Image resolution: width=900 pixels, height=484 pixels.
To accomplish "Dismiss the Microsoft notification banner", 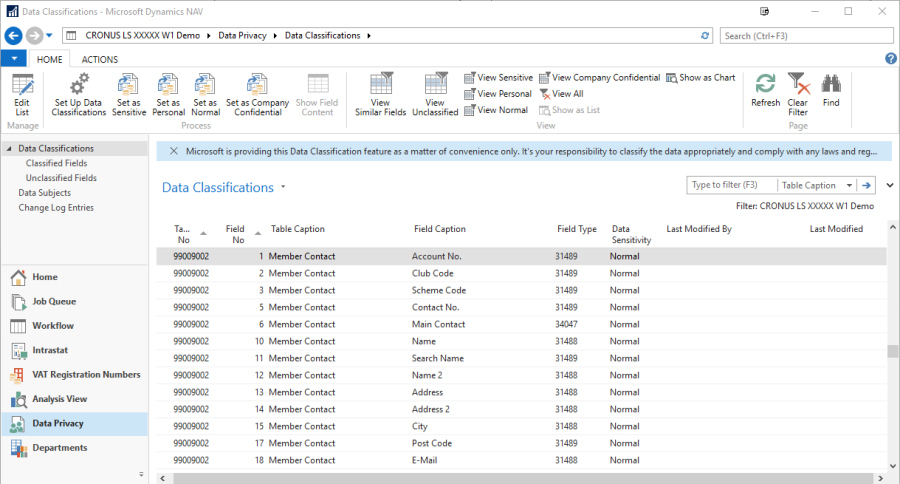I will pyautogui.click(x=174, y=152).
